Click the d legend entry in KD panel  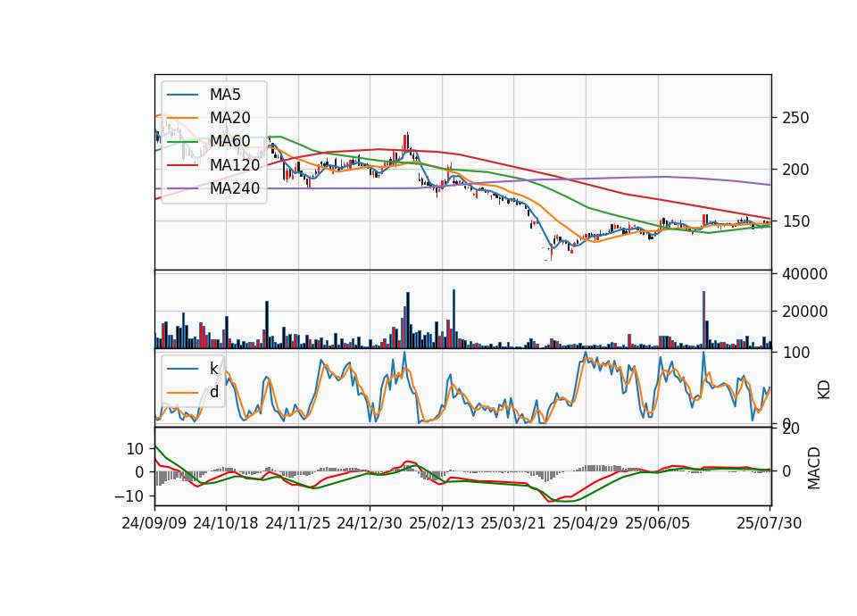[213, 392]
